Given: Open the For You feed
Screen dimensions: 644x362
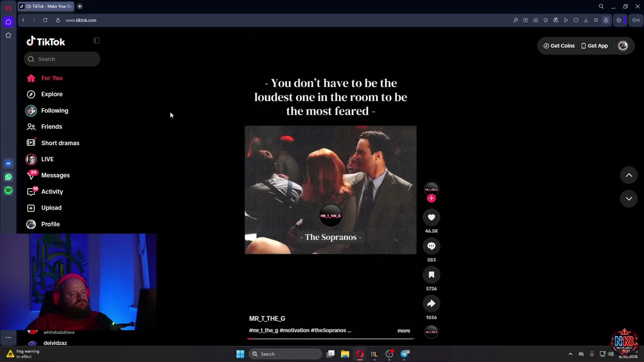Looking at the screenshot, I should [52, 78].
